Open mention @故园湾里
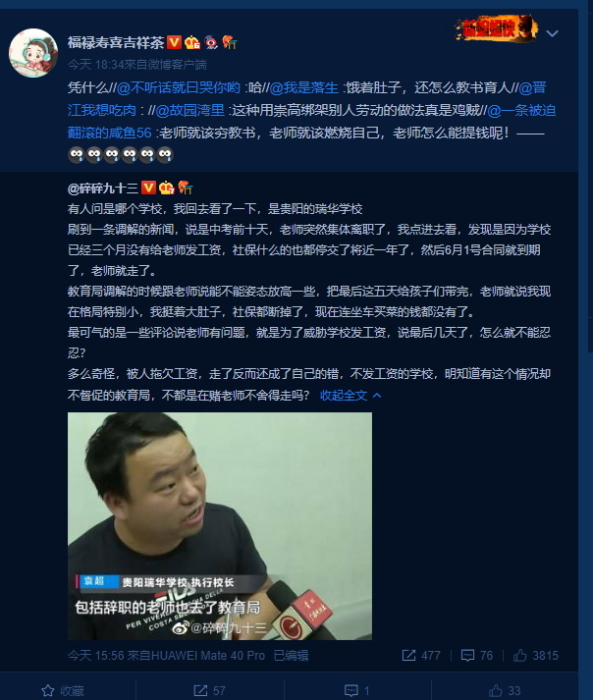The width and height of the screenshot is (593, 700). [x=190, y=110]
